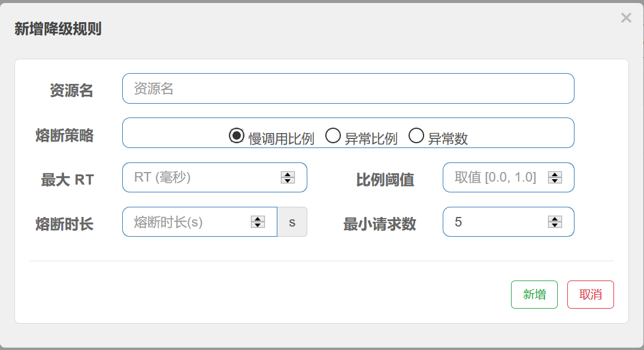The height and width of the screenshot is (350, 644).
Task: Increment 最小请求数 above 5
Action: click(x=555, y=218)
